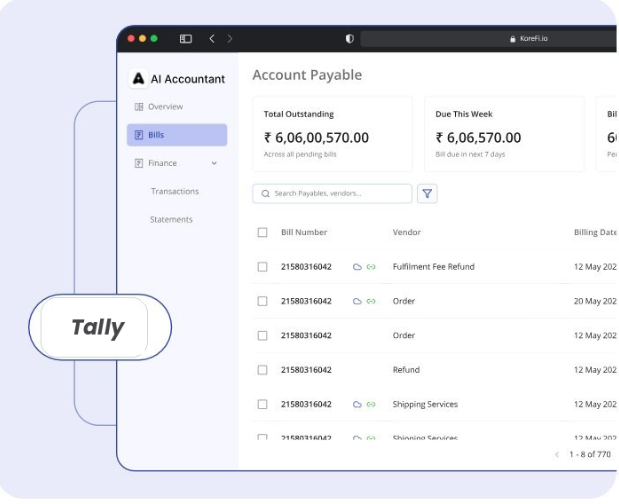Click the Due This Week card
The height and width of the screenshot is (504, 619).
[504, 134]
